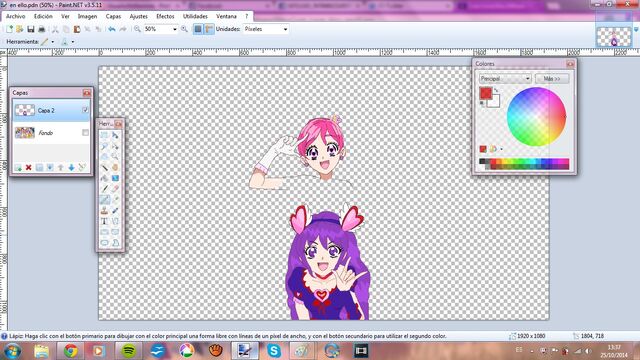Open the Edición menu
This screenshot has width=640, height=360.
point(43,16)
